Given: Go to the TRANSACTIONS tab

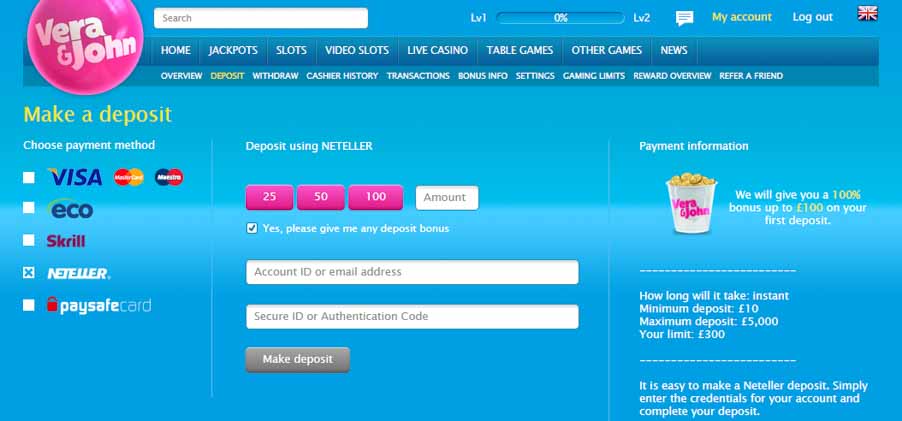Looking at the screenshot, I should (418, 76).
